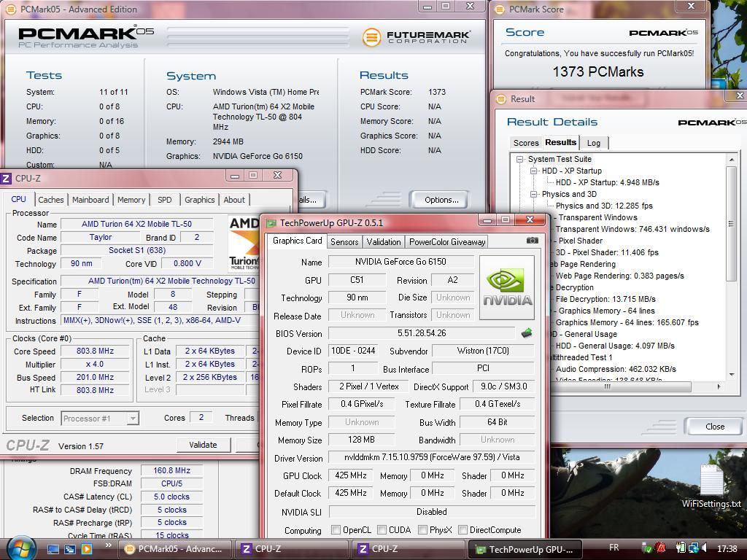
Task: Click the Futuremark orange logo icon
Action: coord(371,37)
